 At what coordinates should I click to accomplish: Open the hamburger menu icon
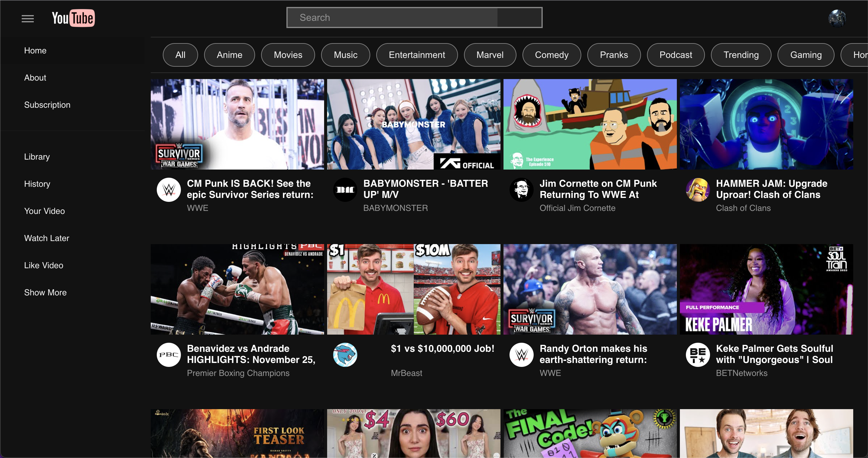point(28,18)
